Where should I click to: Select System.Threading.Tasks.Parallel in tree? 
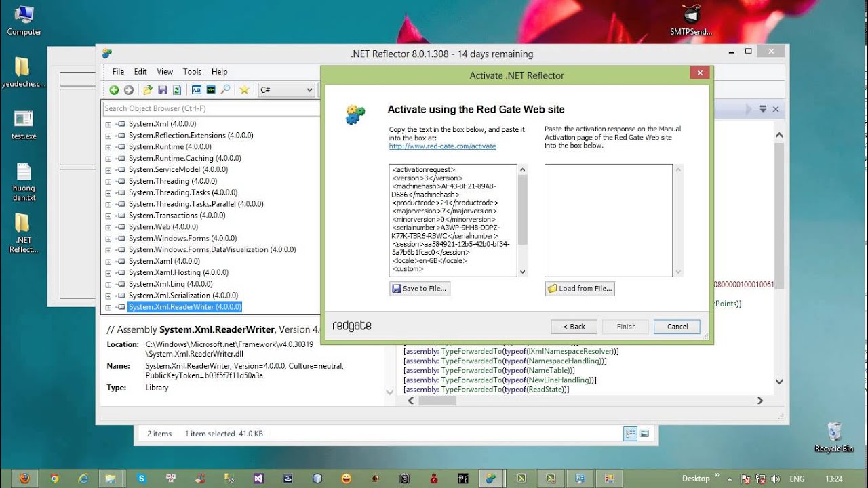pos(196,204)
